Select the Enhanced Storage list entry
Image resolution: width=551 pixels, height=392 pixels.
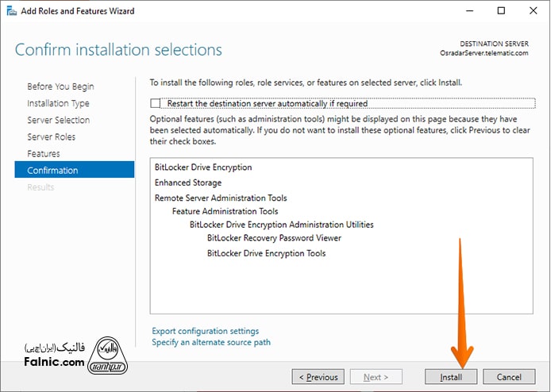188,183
